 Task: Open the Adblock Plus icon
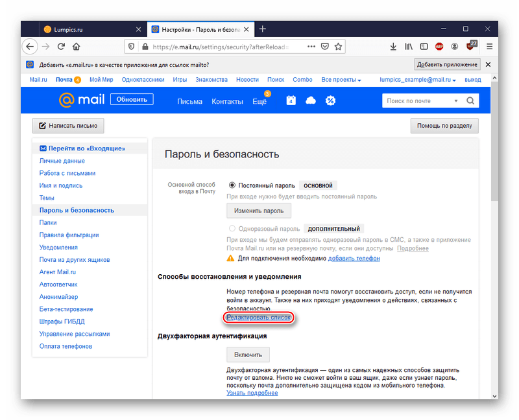441,47
